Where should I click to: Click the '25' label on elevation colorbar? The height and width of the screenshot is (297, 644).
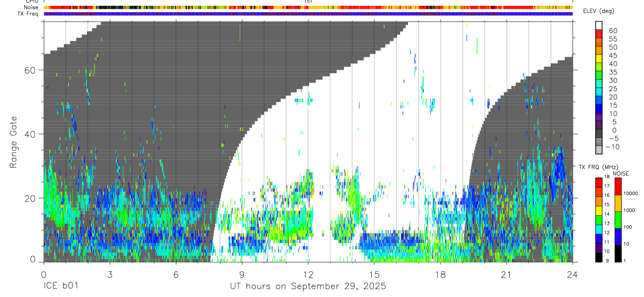613,89
